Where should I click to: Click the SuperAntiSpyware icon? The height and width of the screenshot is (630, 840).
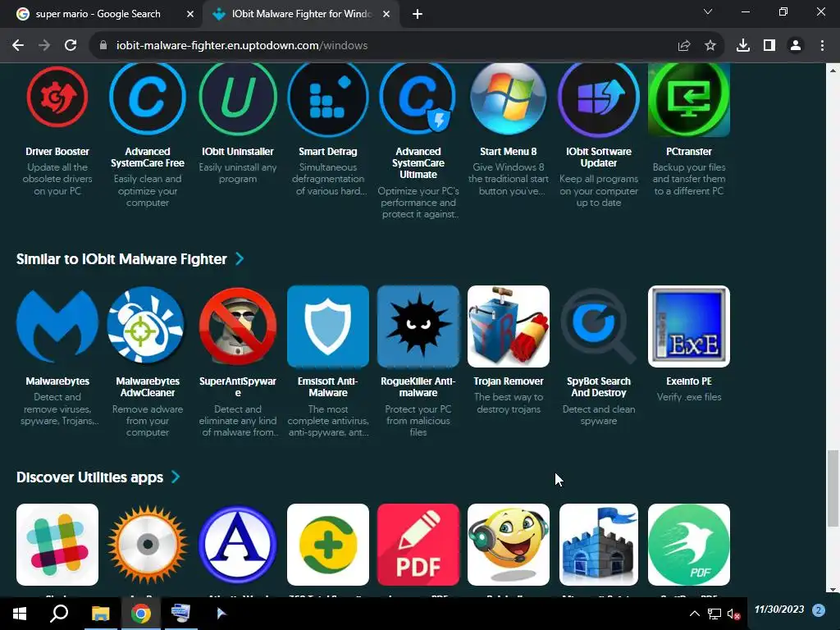(x=238, y=326)
